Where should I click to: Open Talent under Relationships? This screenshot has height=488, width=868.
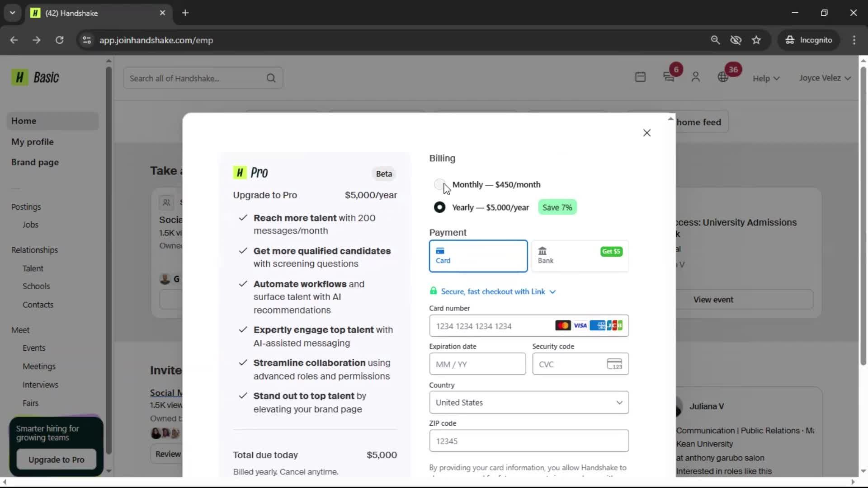33,268
